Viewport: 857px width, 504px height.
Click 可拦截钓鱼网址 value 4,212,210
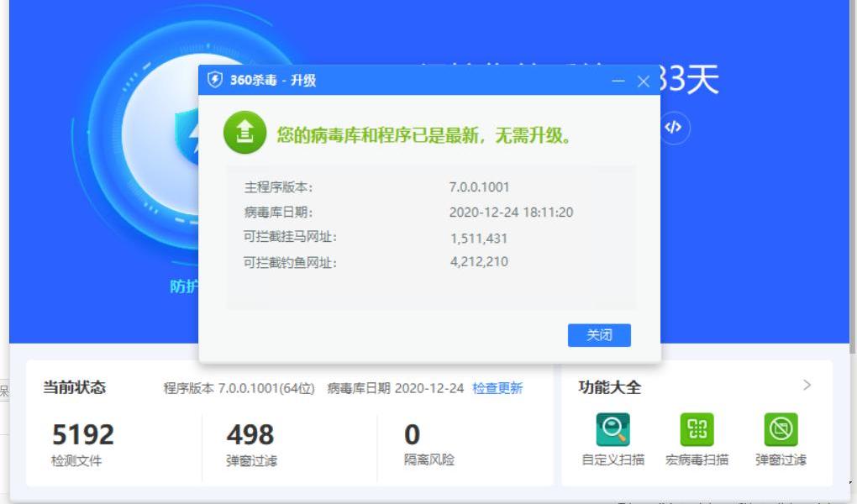point(479,262)
